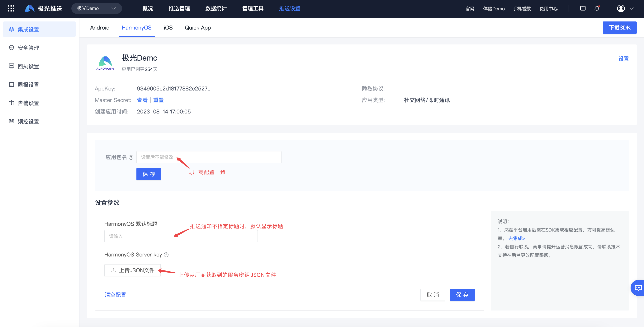The width and height of the screenshot is (644, 327).
Task: Switch to the Android tab
Action: (x=100, y=28)
